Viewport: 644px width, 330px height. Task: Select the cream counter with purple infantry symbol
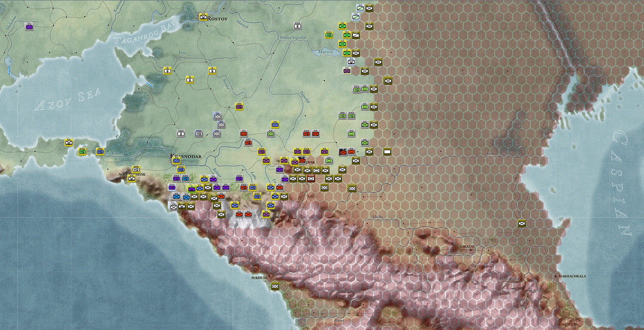pos(347,71)
